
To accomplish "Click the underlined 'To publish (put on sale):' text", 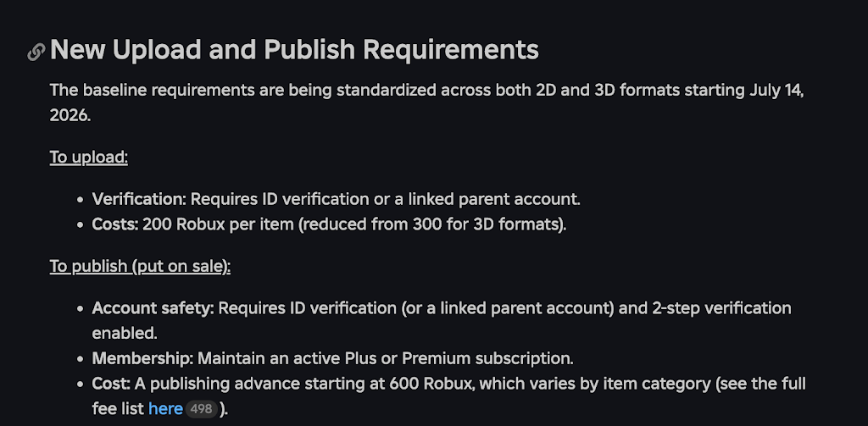I will (x=140, y=266).
